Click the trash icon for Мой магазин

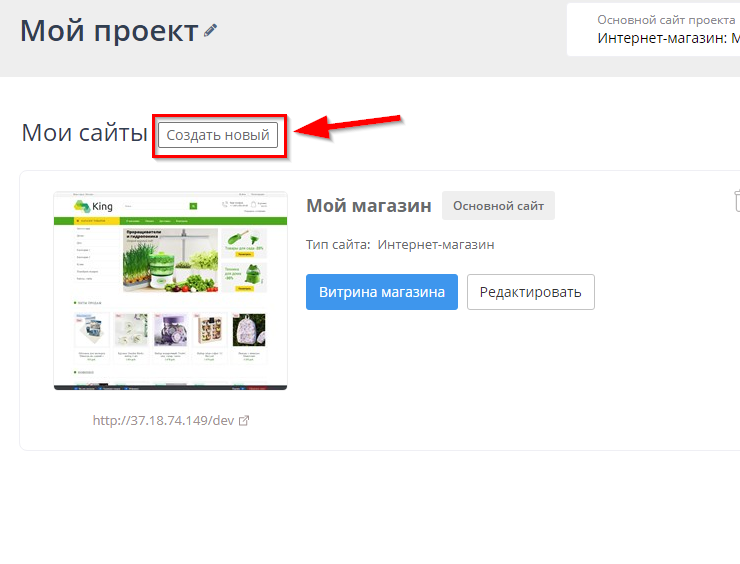(735, 201)
